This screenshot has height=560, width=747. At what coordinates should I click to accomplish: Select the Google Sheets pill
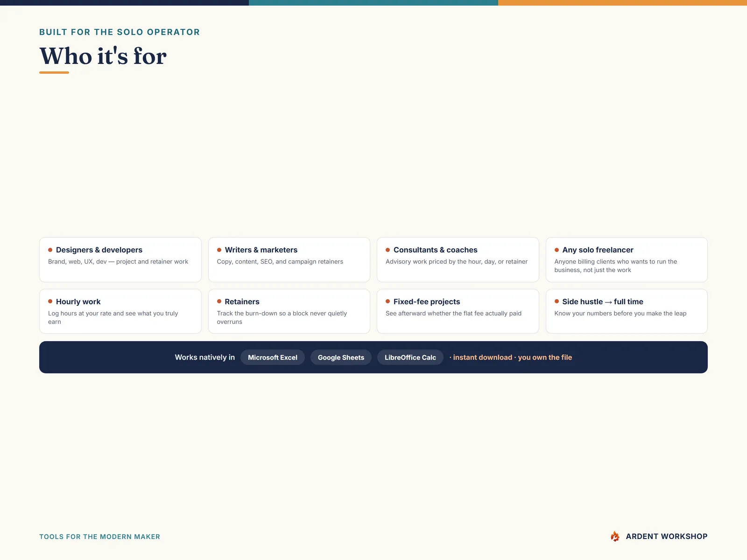click(341, 357)
